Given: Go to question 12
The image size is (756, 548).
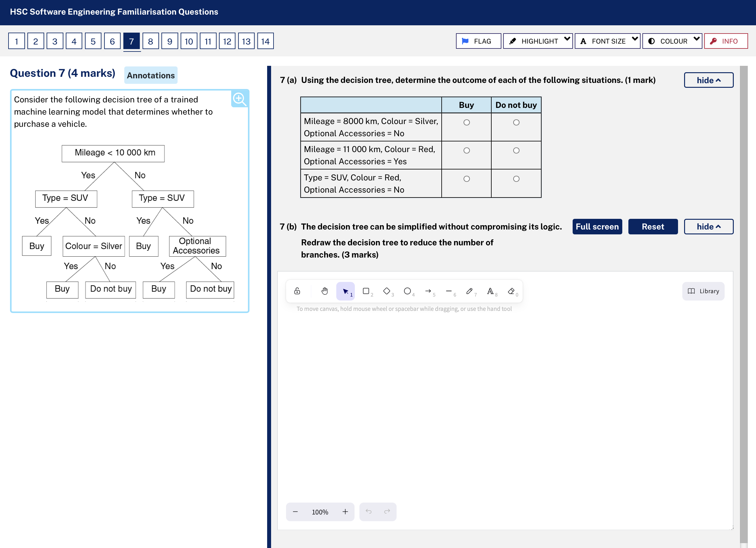Looking at the screenshot, I should 227,41.
